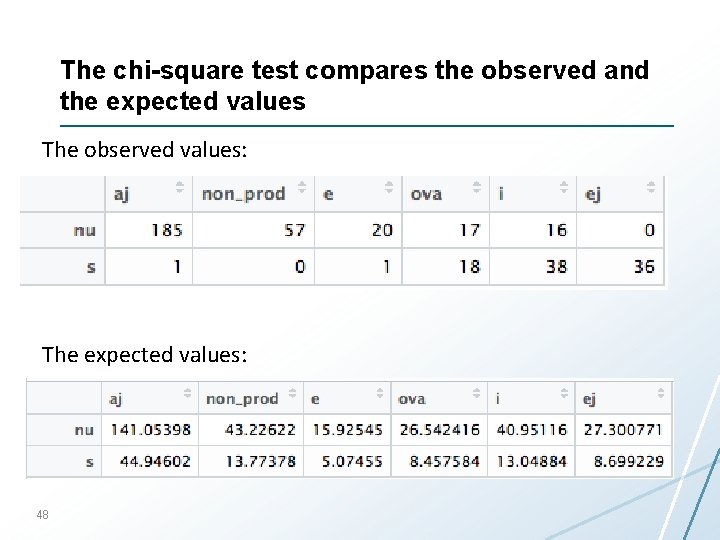This screenshot has width=720, height=540.
Task: Click 'nu' row label in observed table
Action: coord(84,230)
